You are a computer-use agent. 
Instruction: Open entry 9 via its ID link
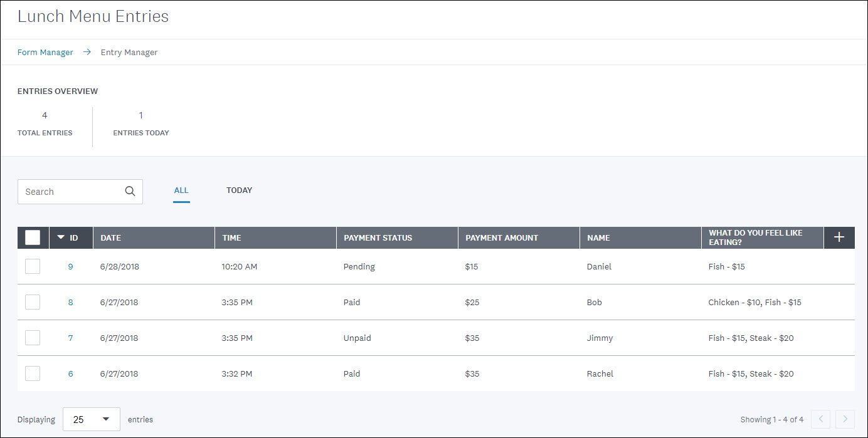(70, 266)
